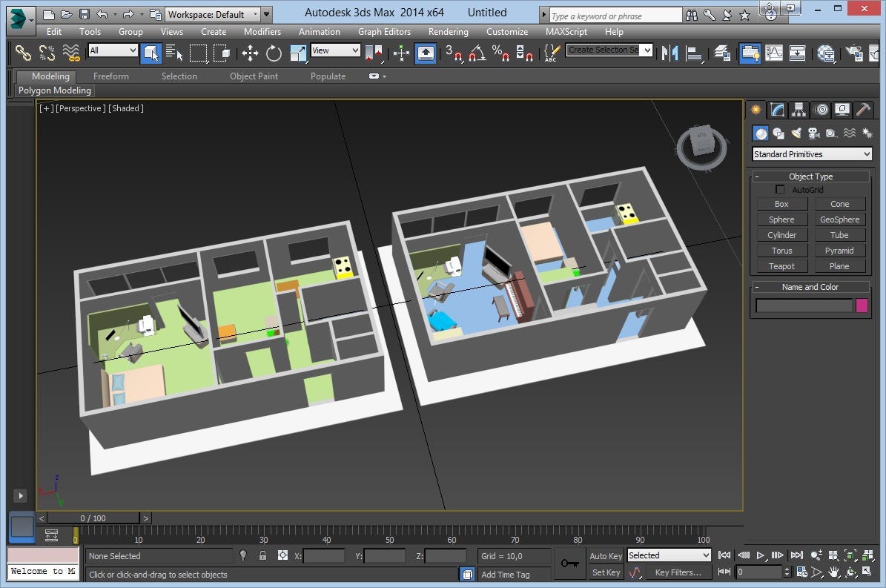Open Select by Name dialog
886x588 pixels.
(x=174, y=53)
